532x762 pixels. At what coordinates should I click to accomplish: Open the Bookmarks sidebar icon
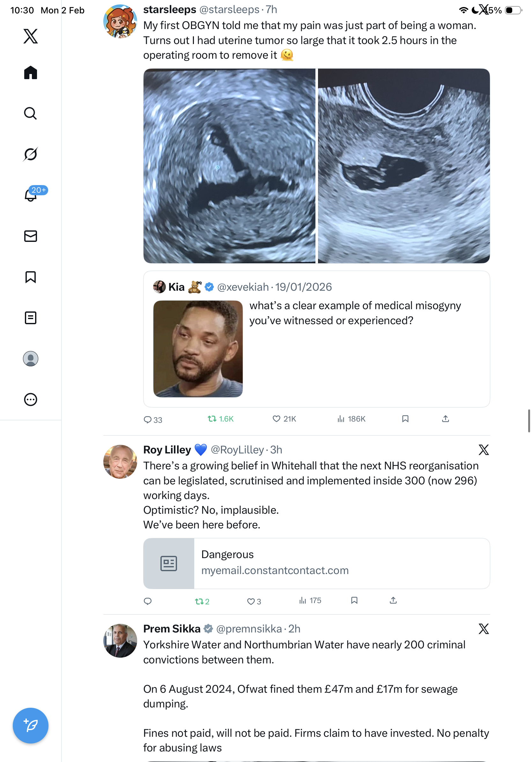click(31, 277)
